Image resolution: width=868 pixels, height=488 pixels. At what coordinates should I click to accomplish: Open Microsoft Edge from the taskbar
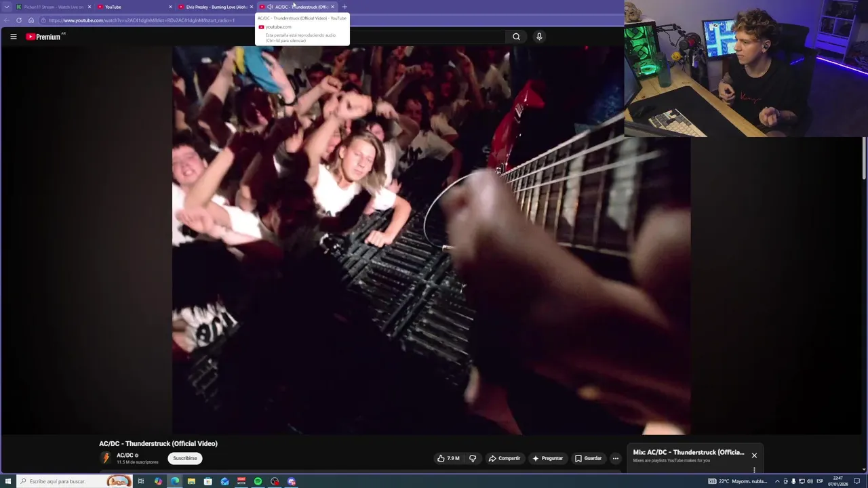click(x=175, y=481)
